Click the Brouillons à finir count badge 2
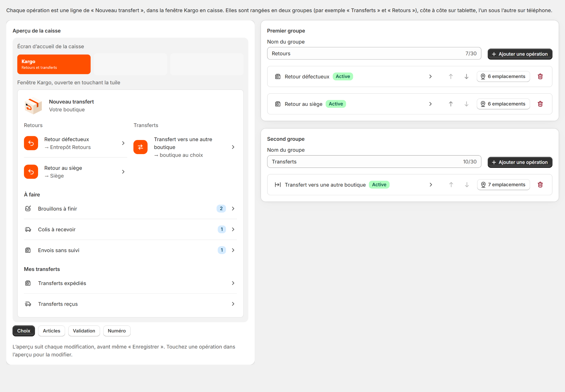The height and width of the screenshot is (392, 565). coord(221,209)
